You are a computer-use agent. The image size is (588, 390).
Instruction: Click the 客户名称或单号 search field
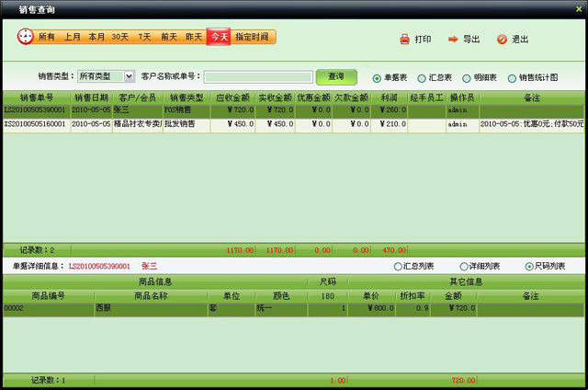pyautogui.click(x=258, y=77)
